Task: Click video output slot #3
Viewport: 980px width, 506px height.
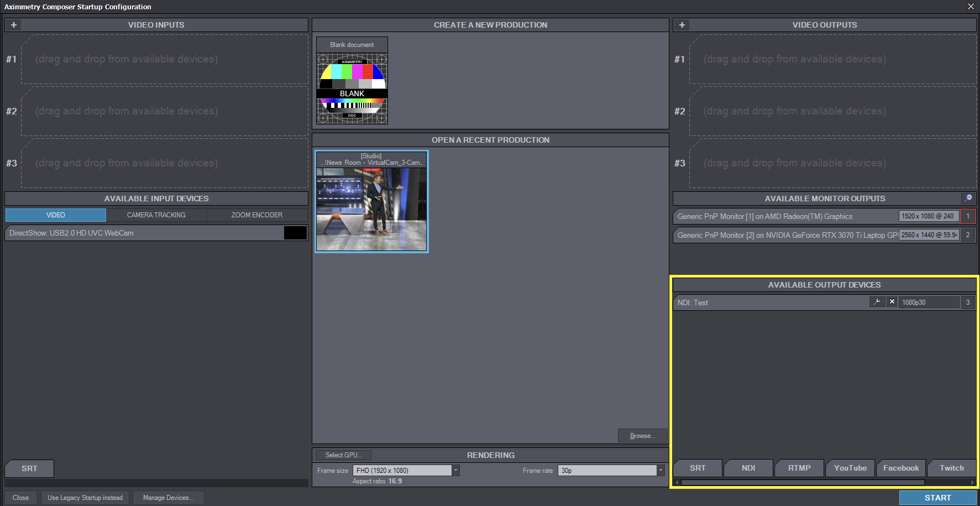Action: click(x=832, y=163)
